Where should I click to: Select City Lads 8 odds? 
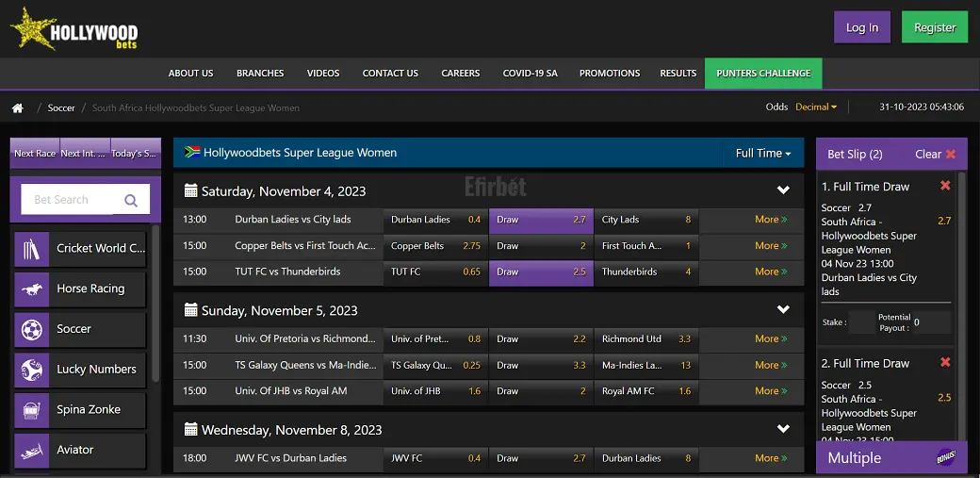coord(646,220)
